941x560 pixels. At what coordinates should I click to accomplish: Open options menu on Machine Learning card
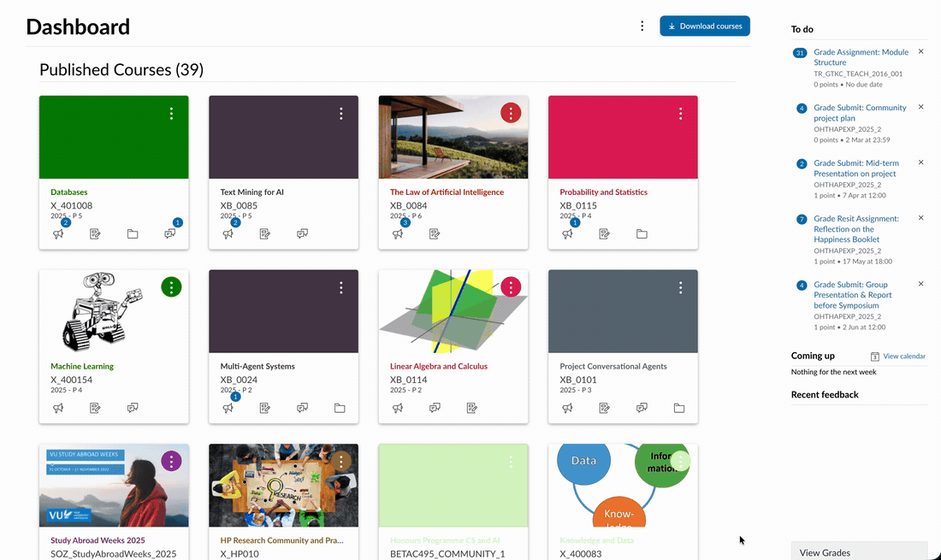tap(172, 287)
